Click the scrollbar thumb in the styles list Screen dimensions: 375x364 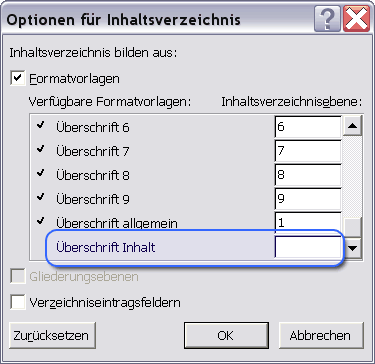tap(353, 228)
